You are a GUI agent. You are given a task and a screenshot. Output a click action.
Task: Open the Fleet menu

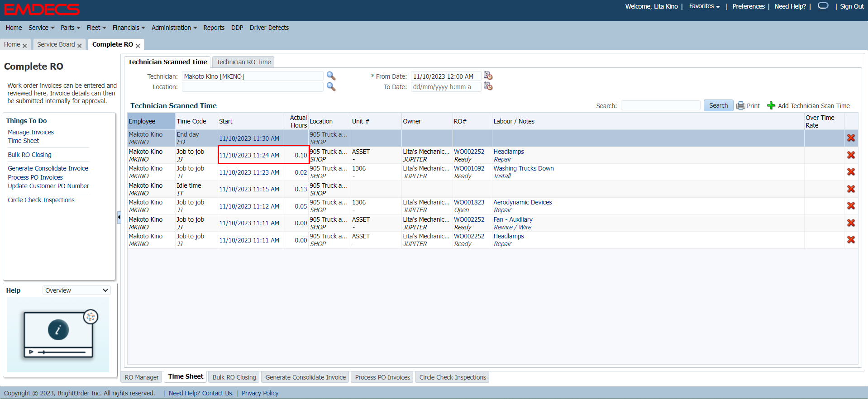point(96,28)
